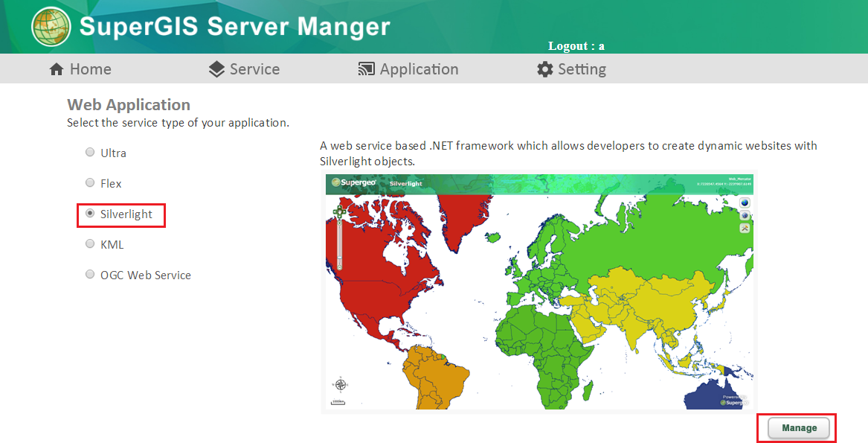This screenshot has height=443, width=868.
Task: Click the vertical zoom slider on map
Action: pos(339,246)
